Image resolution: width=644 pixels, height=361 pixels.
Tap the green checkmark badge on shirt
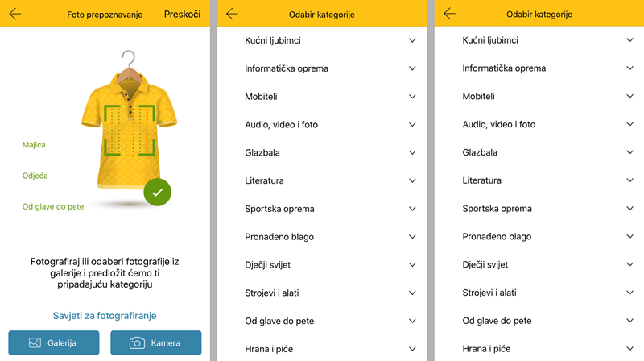[157, 192]
